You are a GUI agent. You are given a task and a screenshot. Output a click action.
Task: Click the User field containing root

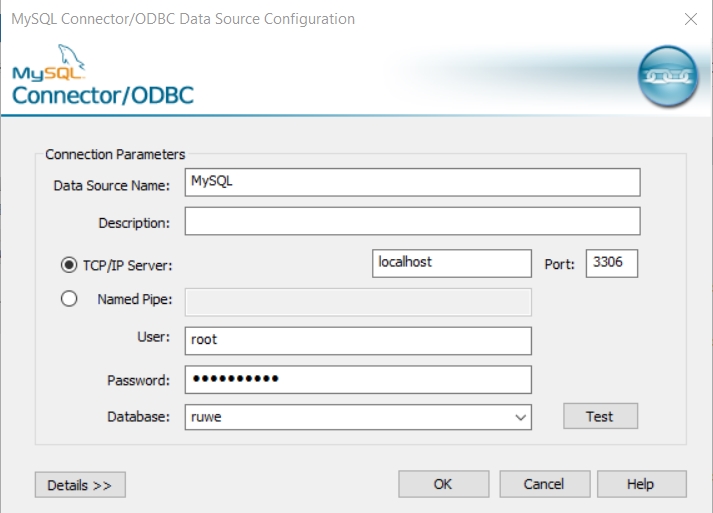358,341
